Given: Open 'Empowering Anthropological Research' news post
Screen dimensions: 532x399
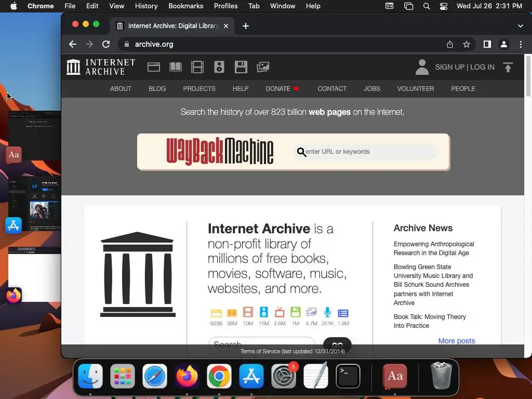Looking at the screenshot, I should coord(434,248).
